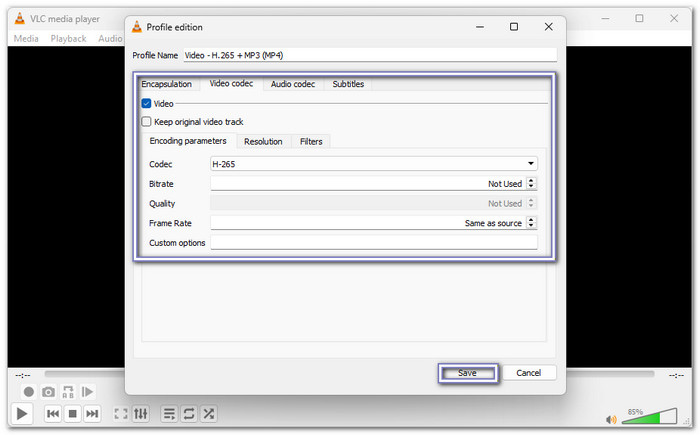This screenshot has width=700, height=435.
Task: Switch to the Encapsulation tab
Action: click(x=167, y=84)
